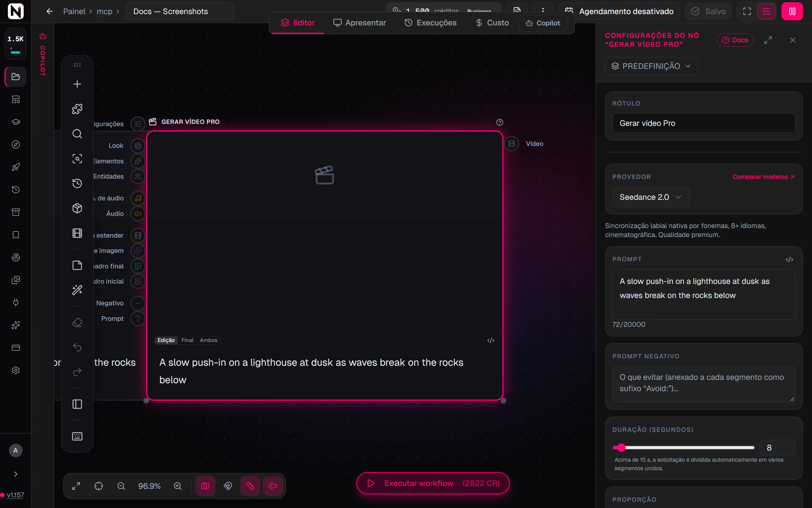Image resolution: width=812 pixels, height=508 pixels.
Task: Open the Seedance 2.0 provider dropdown
Action: pyautogui.click(x=651, y=197)
